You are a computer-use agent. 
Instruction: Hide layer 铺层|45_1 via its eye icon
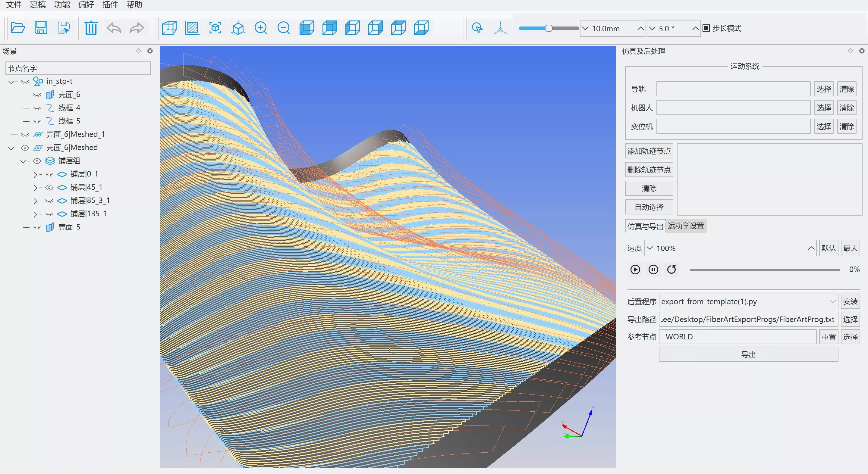(x=49, y=188)
